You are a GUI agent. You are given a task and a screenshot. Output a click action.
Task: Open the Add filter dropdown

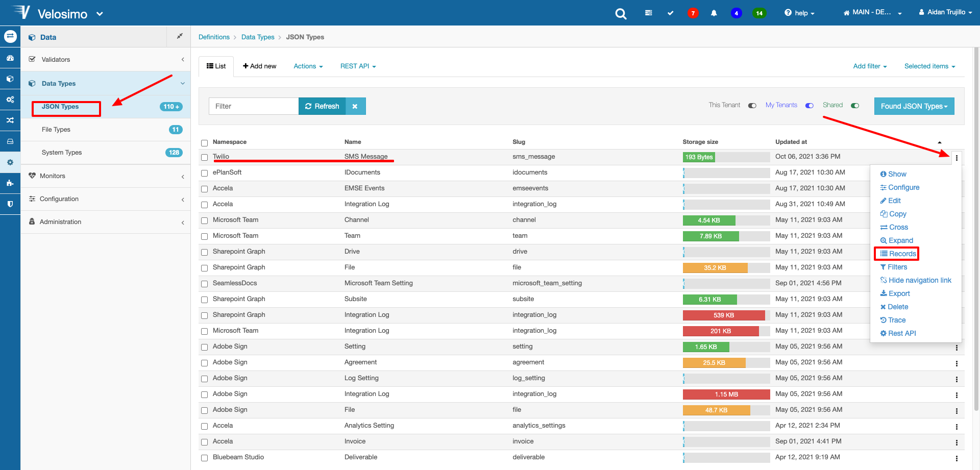tap(870, 66)
